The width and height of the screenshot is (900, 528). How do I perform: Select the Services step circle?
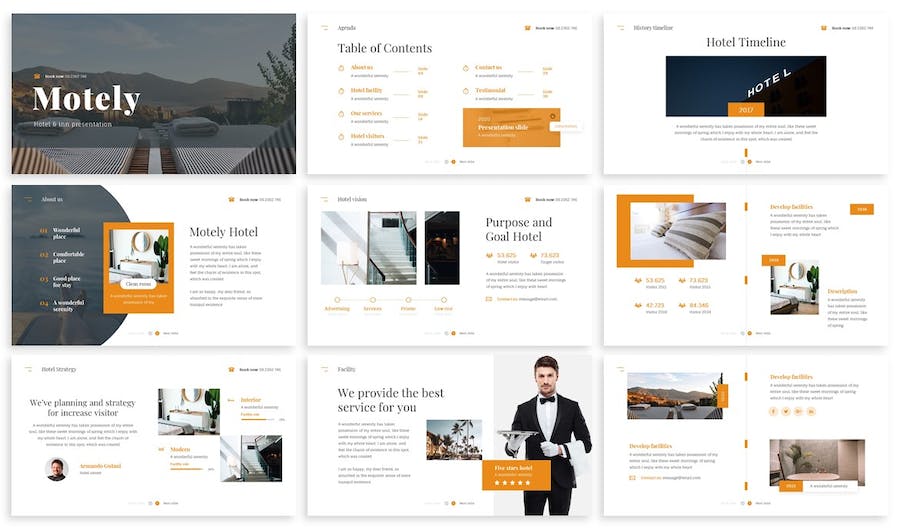[373, 299]
